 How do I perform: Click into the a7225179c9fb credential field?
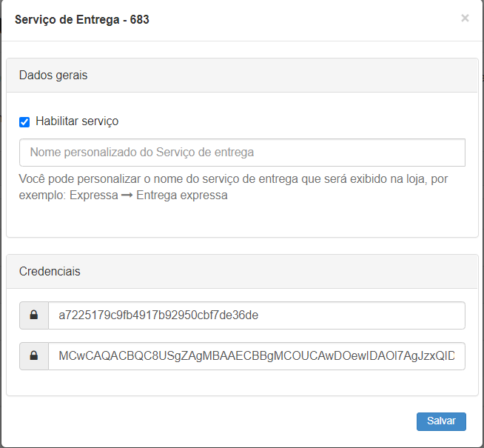(256, 315)
